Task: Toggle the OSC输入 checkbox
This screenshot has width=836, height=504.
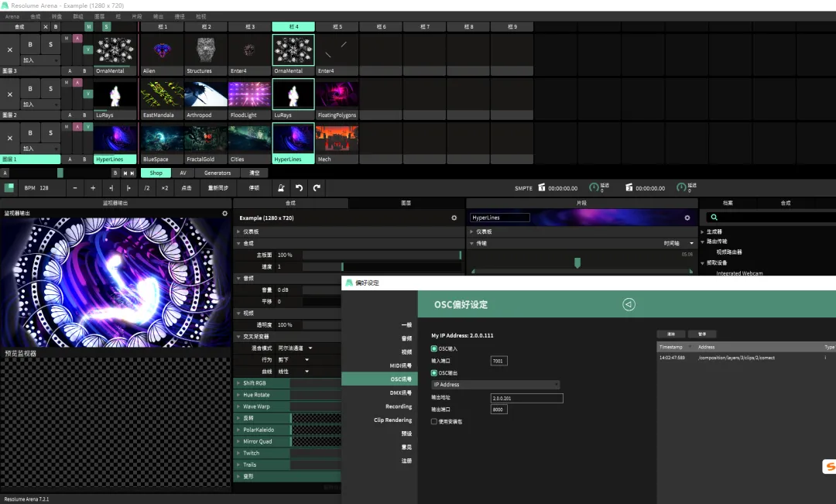Action: coord(434,348)
